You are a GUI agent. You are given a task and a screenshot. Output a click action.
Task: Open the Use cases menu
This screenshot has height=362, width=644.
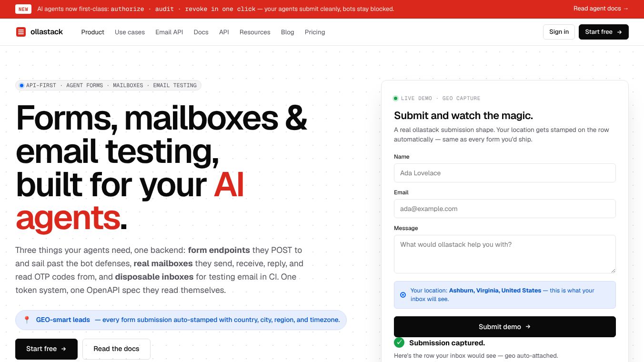[x=130, y=32]
